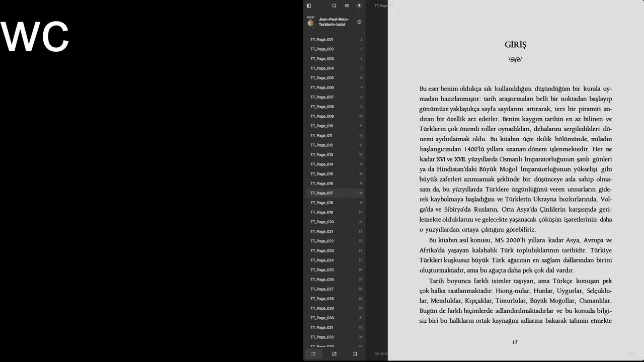Go to TT_Page_007 in contents
The width and height of the screenshot is (644, 362).
coord(335,97)
